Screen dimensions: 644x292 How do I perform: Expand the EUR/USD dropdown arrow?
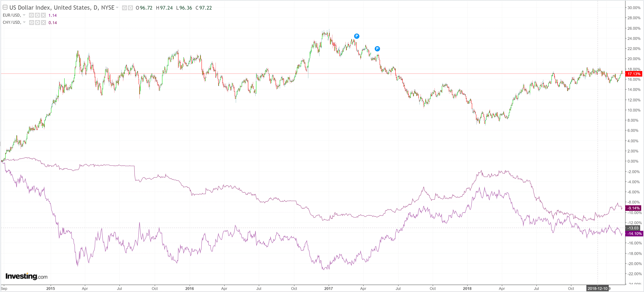coord(24,15)
